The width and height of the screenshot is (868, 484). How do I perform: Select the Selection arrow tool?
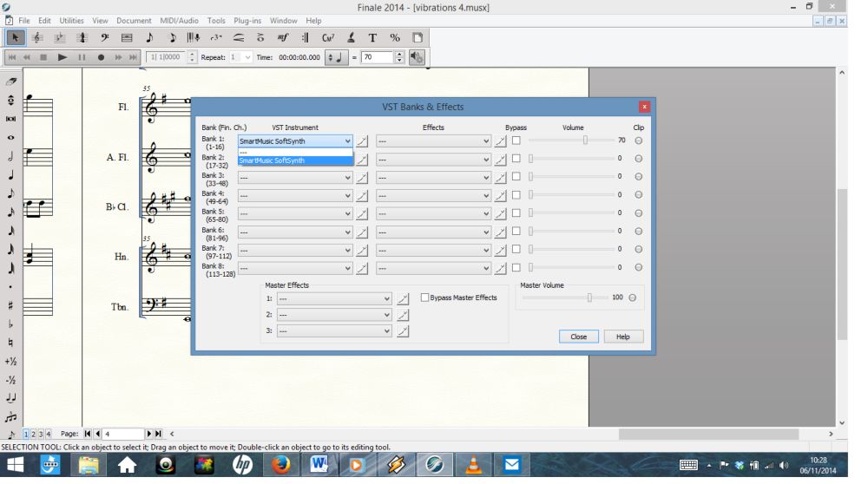16,37
